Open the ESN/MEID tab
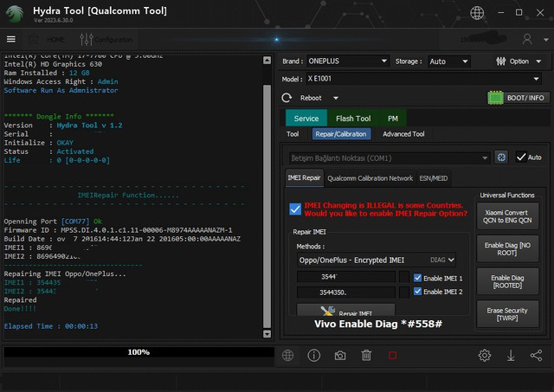 [x=433, y=178]
